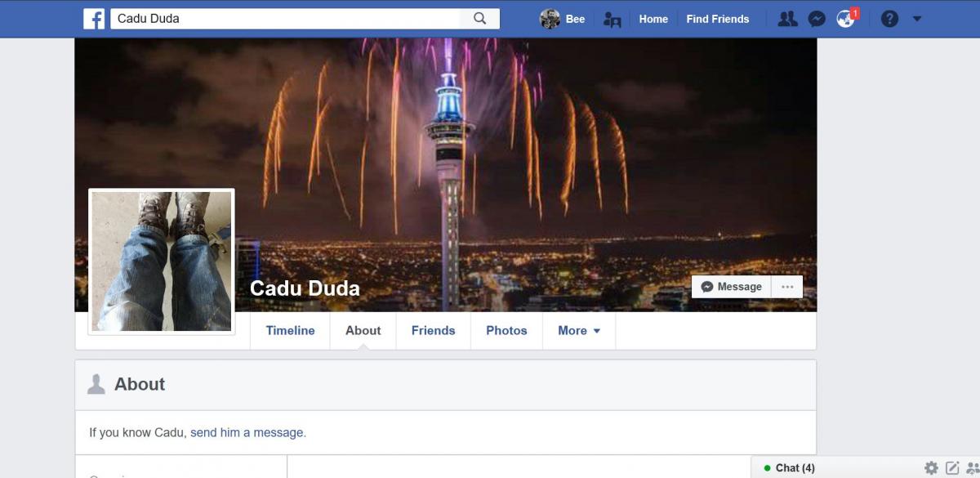Image resolution: width=980 pixels, height=478 pixels.
Task: Open Cadu Duda's profile picture thumbnail
Action: coord(162,261)
